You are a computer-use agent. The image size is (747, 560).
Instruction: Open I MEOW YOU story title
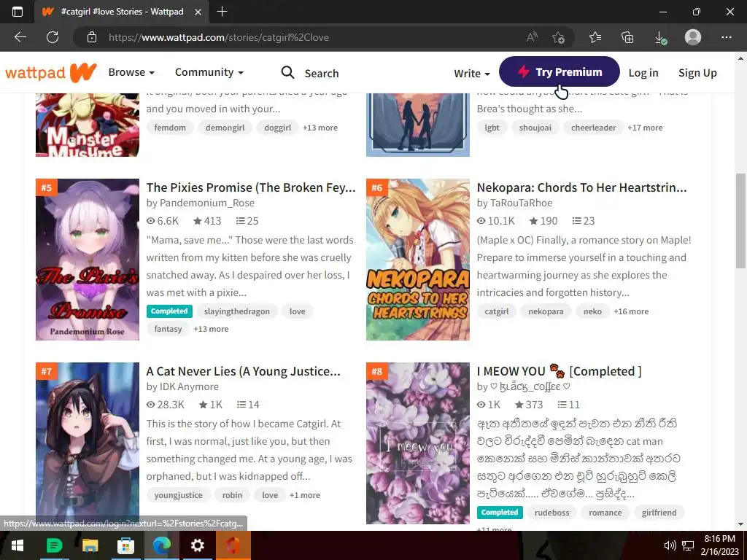pyautogui.click(x=560, y=371)
